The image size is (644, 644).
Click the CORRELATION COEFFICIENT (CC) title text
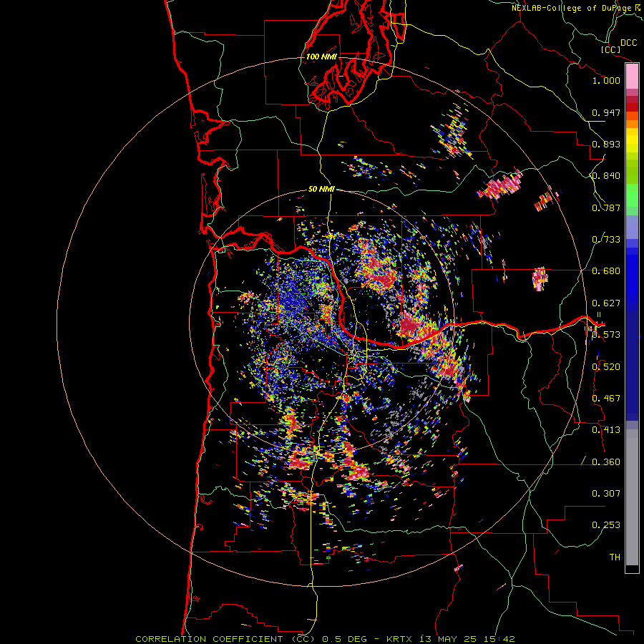(x=225, y=639)
